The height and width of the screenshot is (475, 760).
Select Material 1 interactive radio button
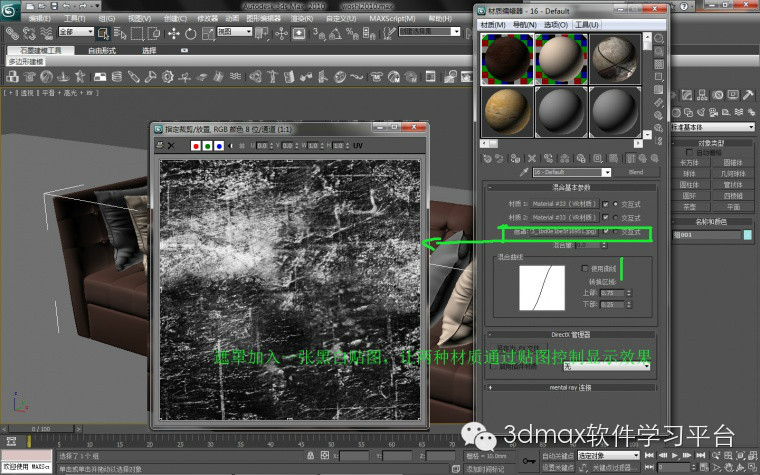[616, 204]
